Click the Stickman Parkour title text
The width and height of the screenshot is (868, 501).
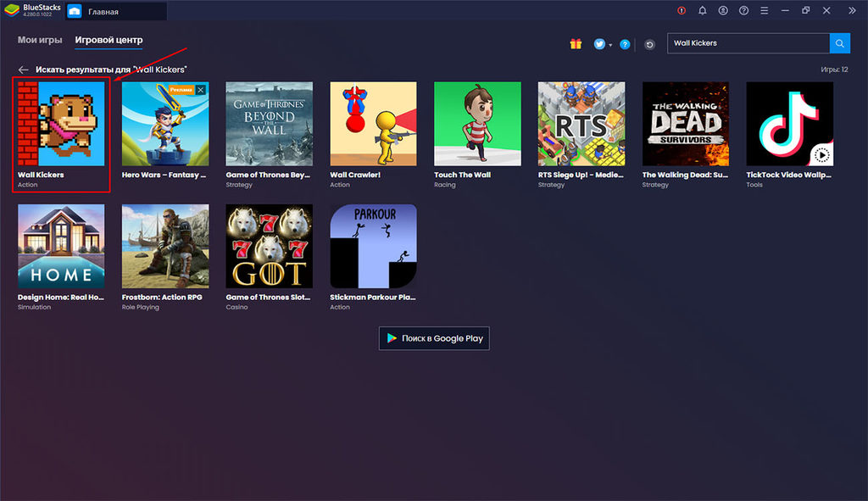click(373, 298)
